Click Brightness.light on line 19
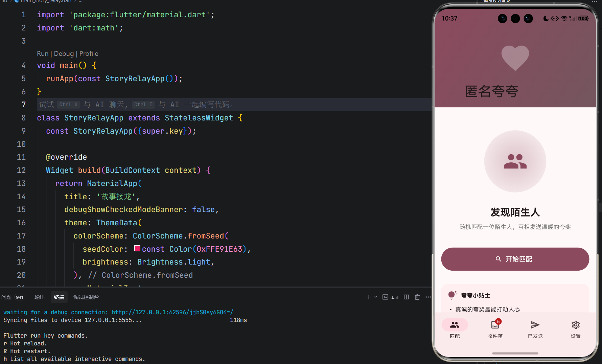This screenshot has width=602, height=364. [174, 262]
